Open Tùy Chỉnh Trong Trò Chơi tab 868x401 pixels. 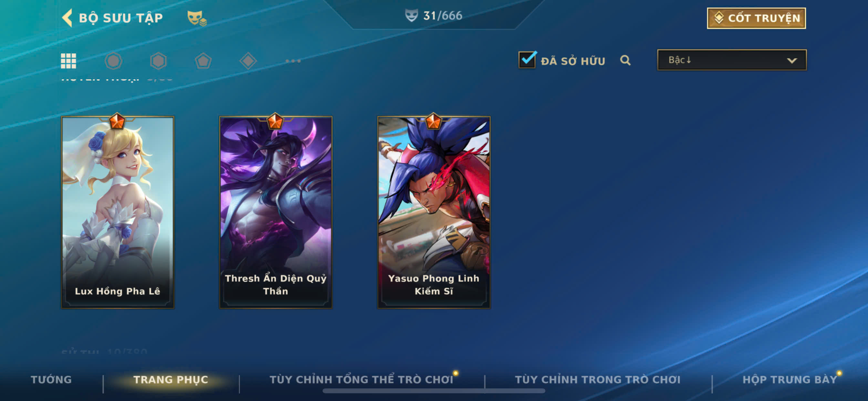click(x=598, y=379)
